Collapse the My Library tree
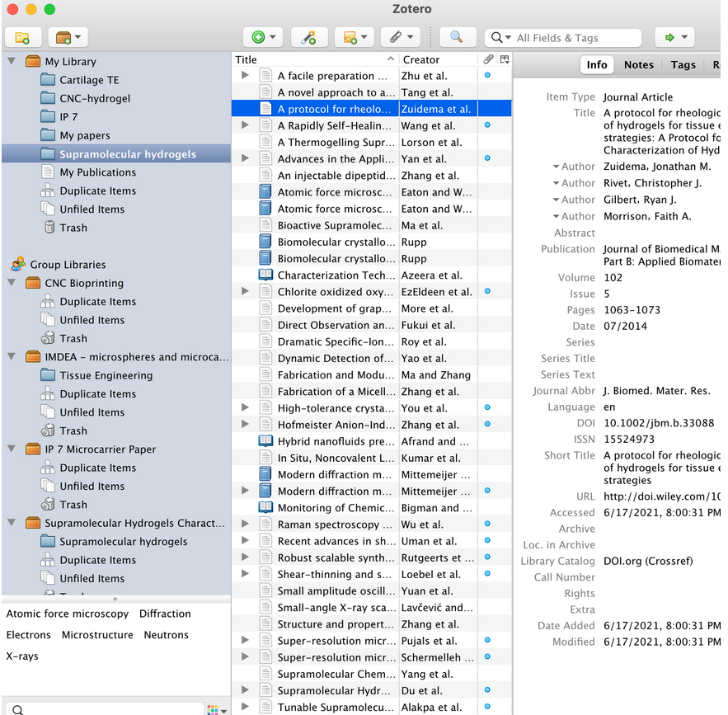Screen dimensions: 728x715 12,61
